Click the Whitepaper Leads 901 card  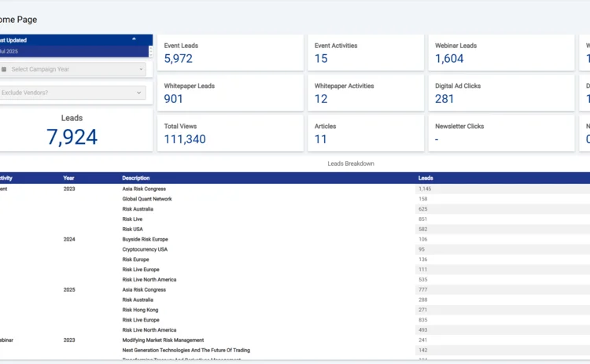[230, 93]
